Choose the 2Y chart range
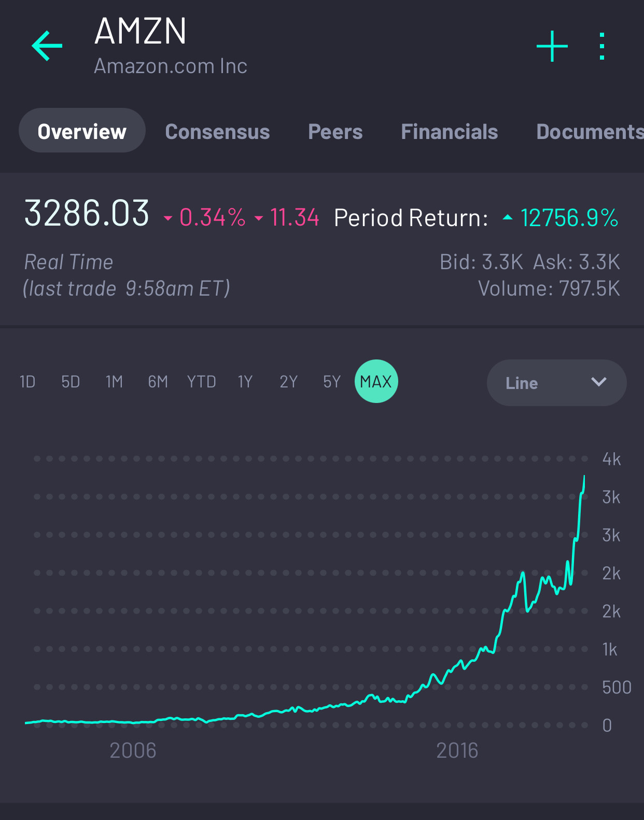This screenshot has height=820, width=644. pyautogui.click(x=288, y=382)
